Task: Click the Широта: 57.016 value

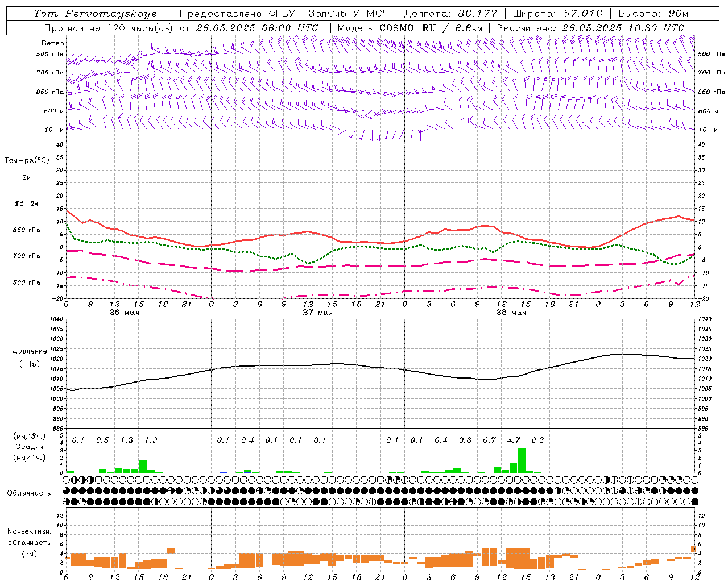Action: tap(557, 14)
